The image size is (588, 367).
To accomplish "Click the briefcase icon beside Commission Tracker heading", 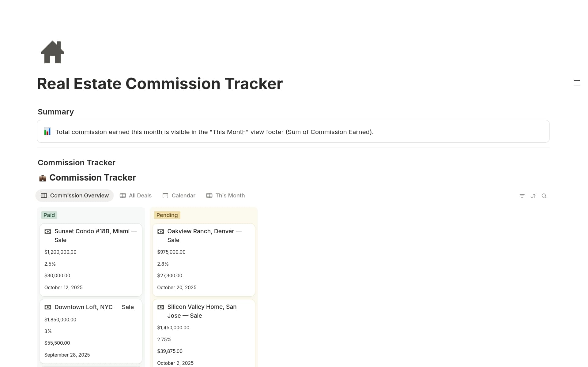I will [42, 178].
